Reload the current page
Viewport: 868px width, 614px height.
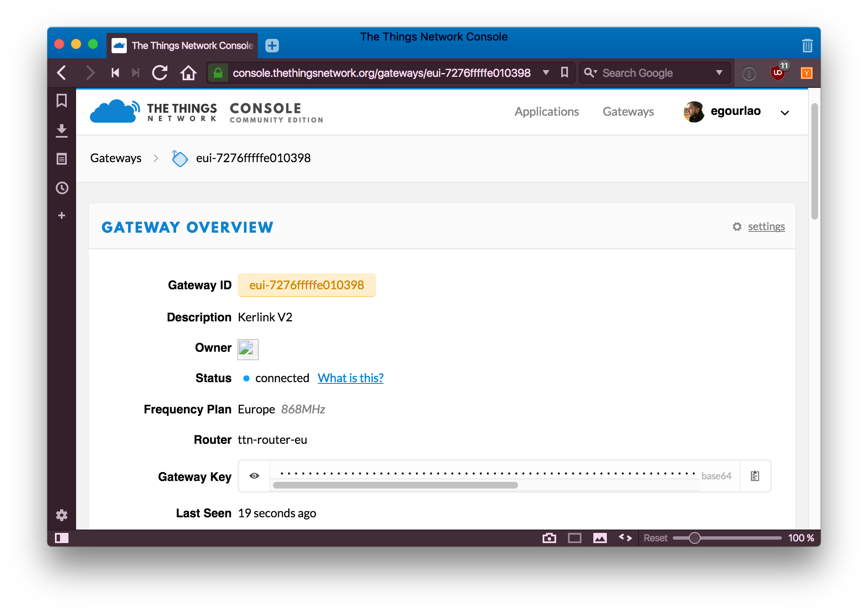(160, 73)
